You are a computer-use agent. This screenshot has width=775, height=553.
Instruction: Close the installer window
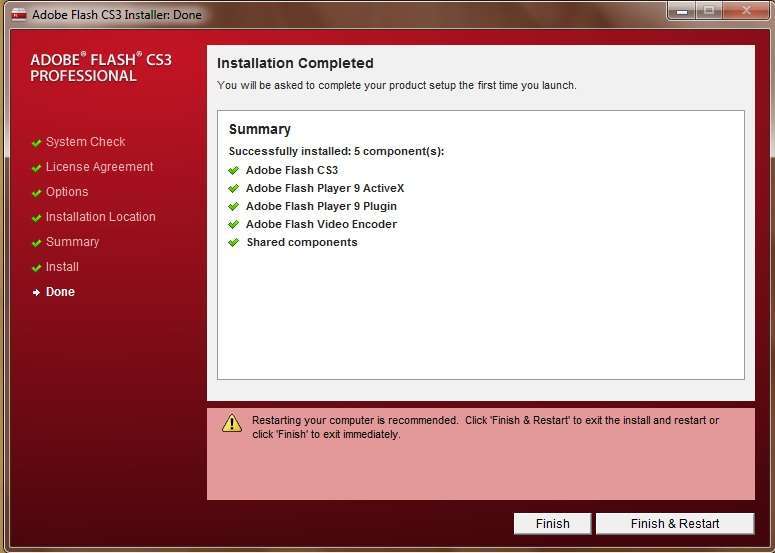pyautogui.click(x=746, y=10)
